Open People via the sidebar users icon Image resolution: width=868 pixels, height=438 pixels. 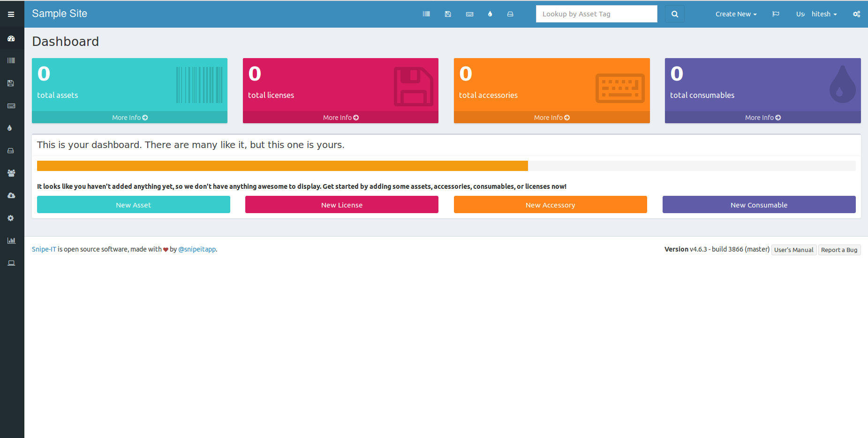(11, 173)
